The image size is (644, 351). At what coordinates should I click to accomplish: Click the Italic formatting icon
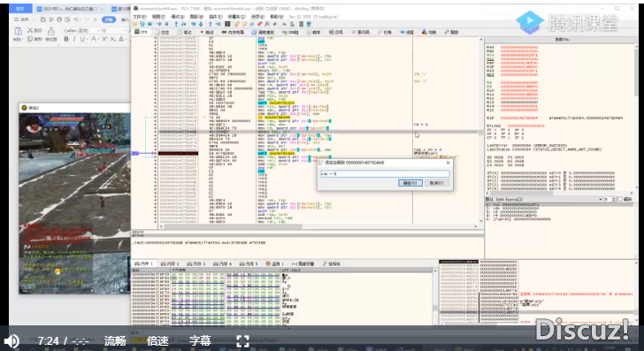(74, 39)
